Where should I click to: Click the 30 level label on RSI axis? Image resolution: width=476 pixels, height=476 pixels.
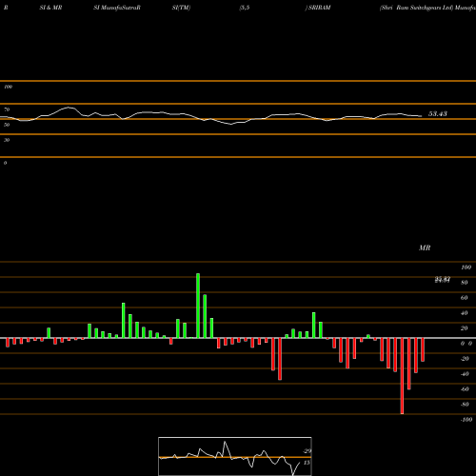click(7, 140)
